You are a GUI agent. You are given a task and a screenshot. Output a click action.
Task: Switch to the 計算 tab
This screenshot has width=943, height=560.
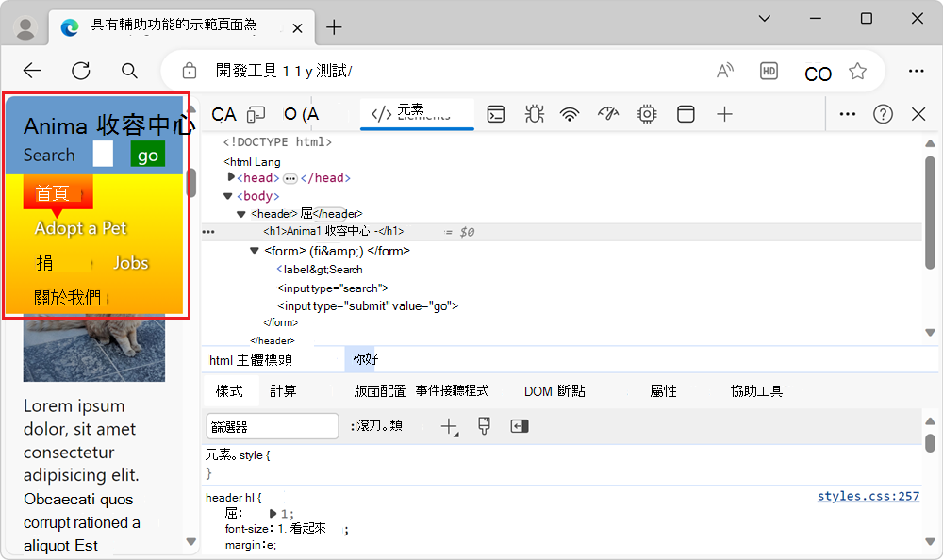283,390
